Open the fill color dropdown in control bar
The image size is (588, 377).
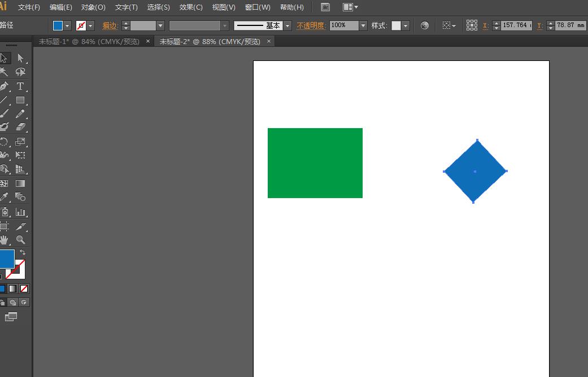(67, 25)
